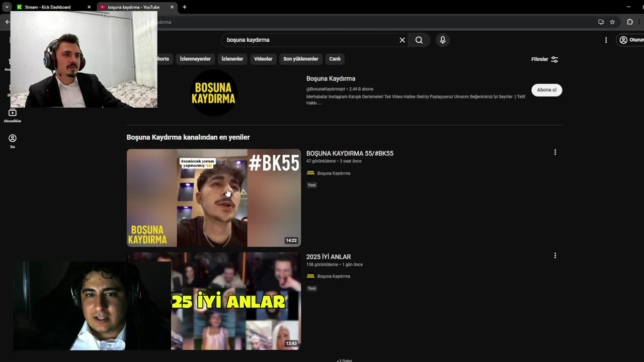Open the Boşuna Kaydırma channel title link
Image resolution: width=644 pixels, height=362 pixels.
(x=331, y=78)
